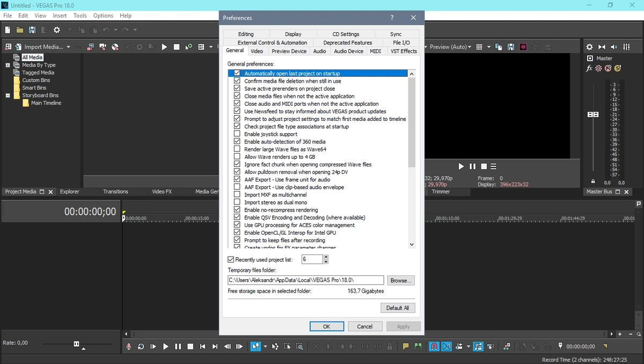Screen dimensions: 644x364
Task: Open the Audio Device preferences tab
Action: click(x=348, y=51)
